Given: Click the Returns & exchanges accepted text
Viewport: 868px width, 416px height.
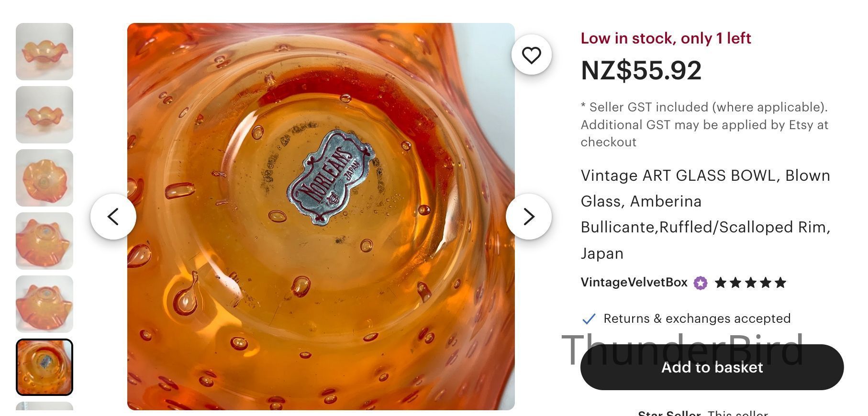Looking at the screenshot, I should [x=697, y=318].
